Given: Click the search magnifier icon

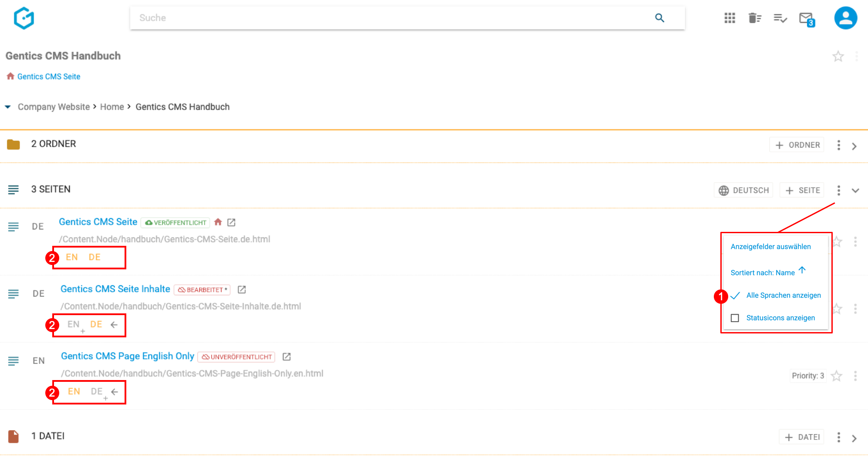Looking at the screenshot, I should click(659, 18).
